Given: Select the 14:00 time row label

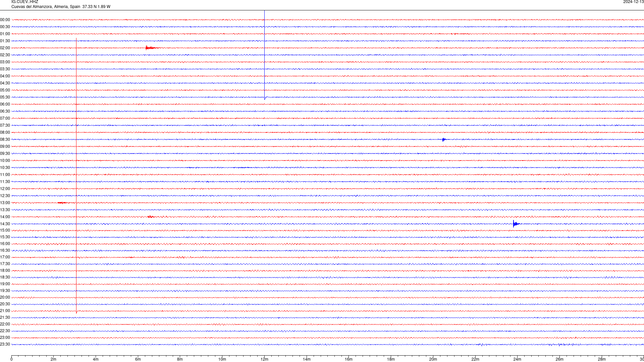Looking at the screenshot, I should pyautogui.click(x=5, y=217).
